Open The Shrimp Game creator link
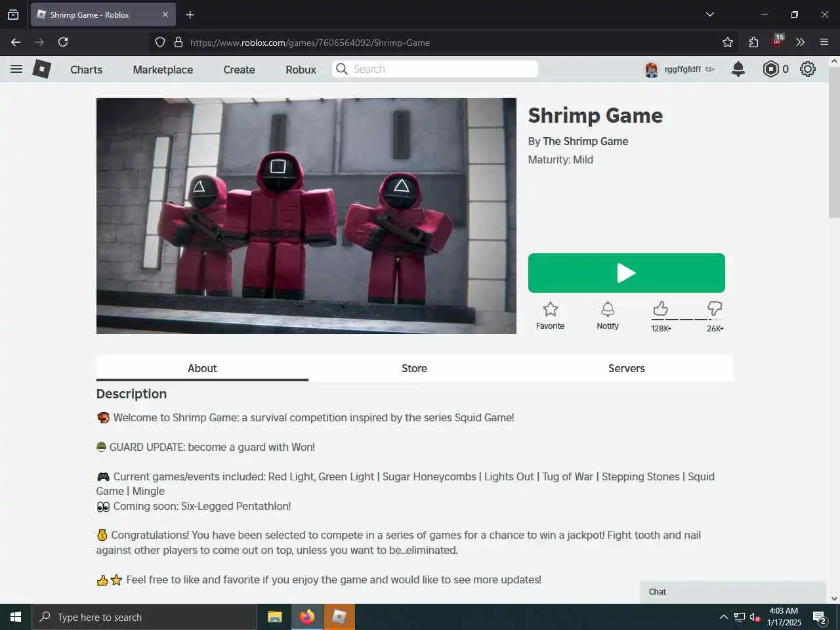840x630 pixels. click(x=585, y=141)
